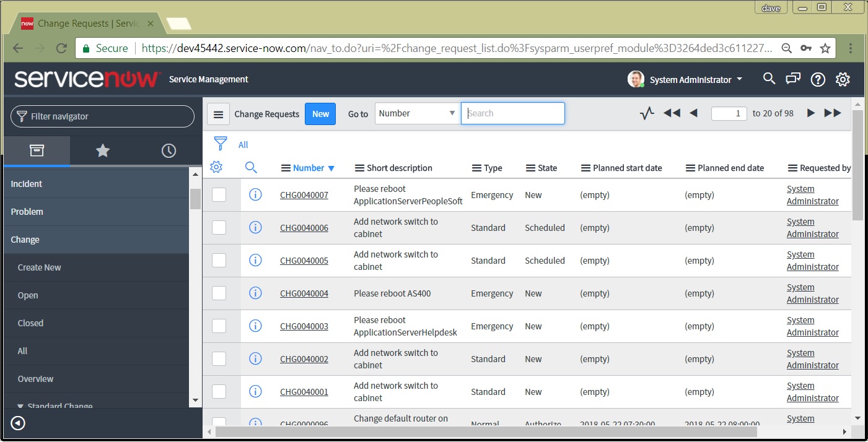The width and height of the screenshot is (868, 442).
Task: Click the list Search field
Action: [x=513, y=113]
